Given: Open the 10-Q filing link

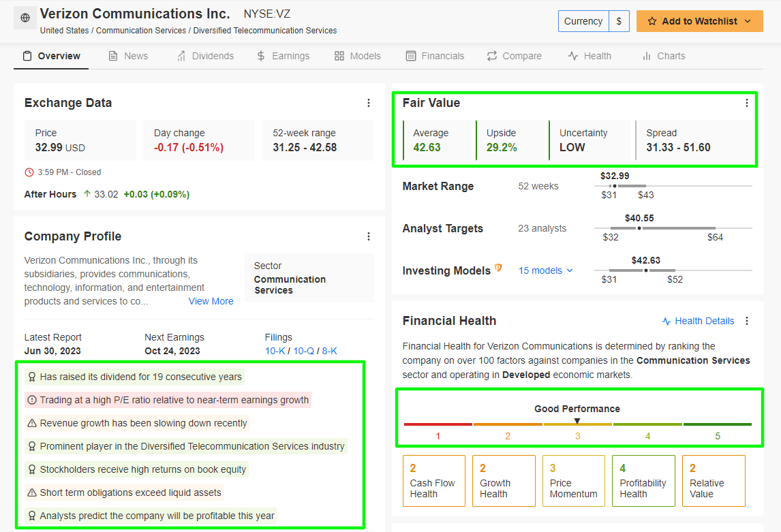Looking at the screenshot, I should tap(303, 351).
